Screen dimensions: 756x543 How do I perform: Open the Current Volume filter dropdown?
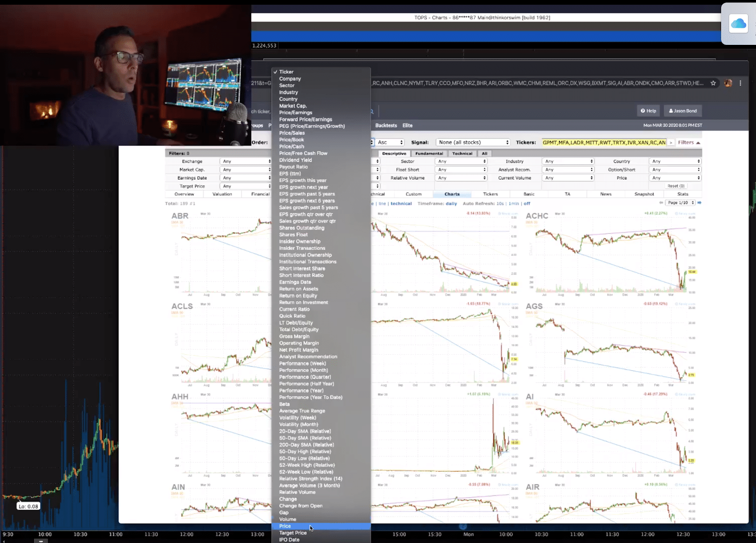tap(568, 178)
